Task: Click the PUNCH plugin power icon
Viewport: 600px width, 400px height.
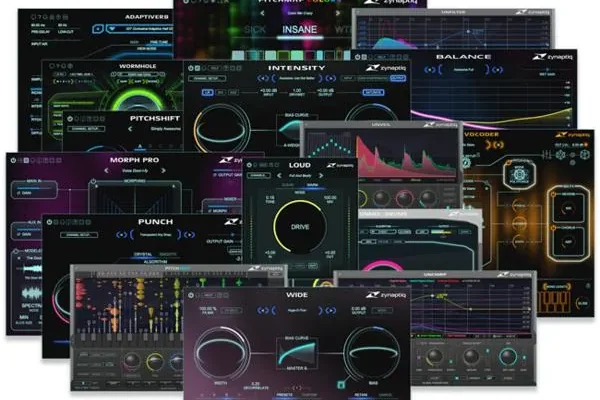Action: [49, 222]
